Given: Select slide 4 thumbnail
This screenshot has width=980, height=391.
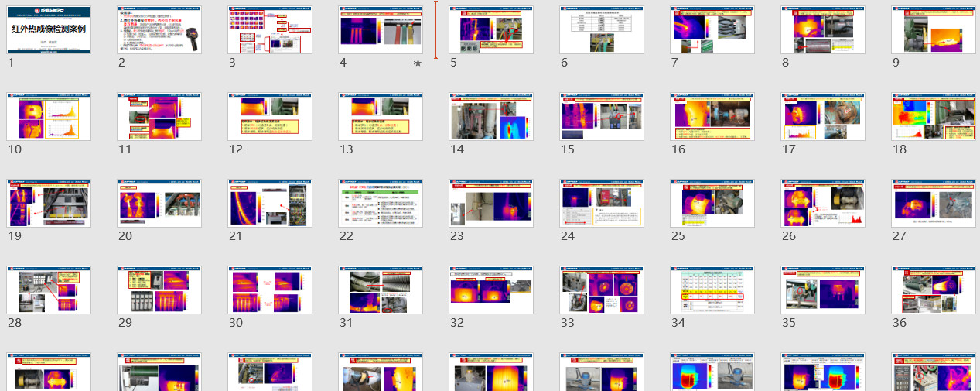Looking at the screenshot, I should pyautogui.click(x=381, y=30).
